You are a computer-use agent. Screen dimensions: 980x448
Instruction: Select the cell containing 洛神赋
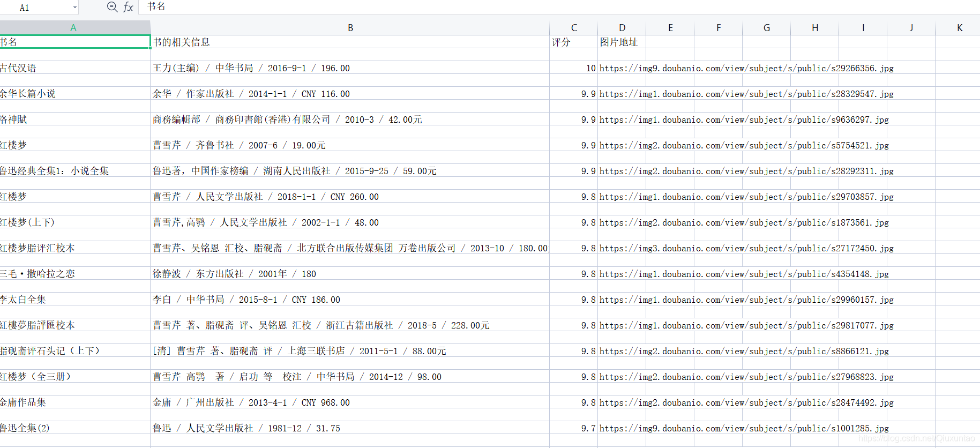(x=75, y=119)
